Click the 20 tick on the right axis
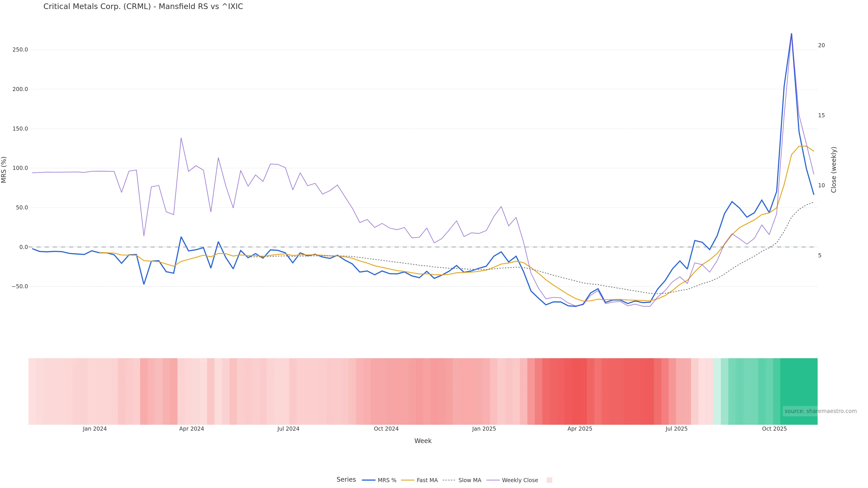The width and height of the screenshot is (868, 488). 821,45
